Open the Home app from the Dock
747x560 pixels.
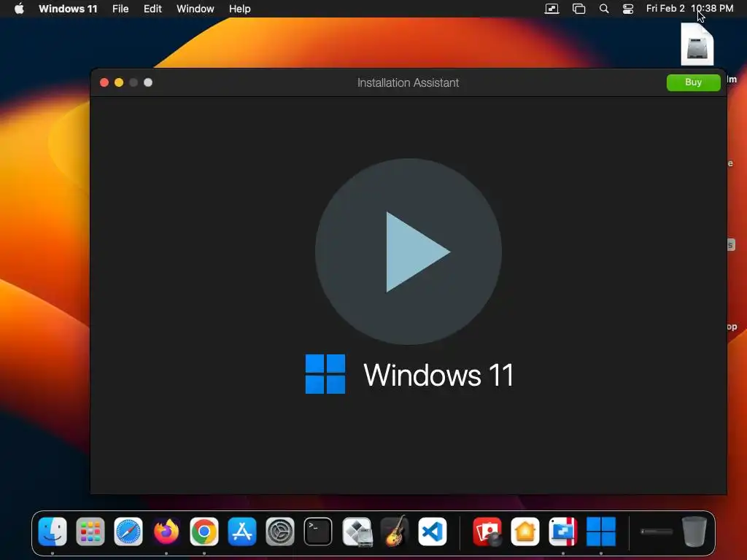tap(525, 531)
